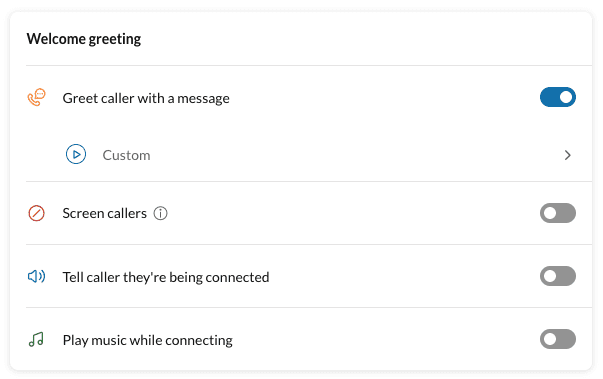
Task: Click the knob of the music toggle
Action: (550, 339)
